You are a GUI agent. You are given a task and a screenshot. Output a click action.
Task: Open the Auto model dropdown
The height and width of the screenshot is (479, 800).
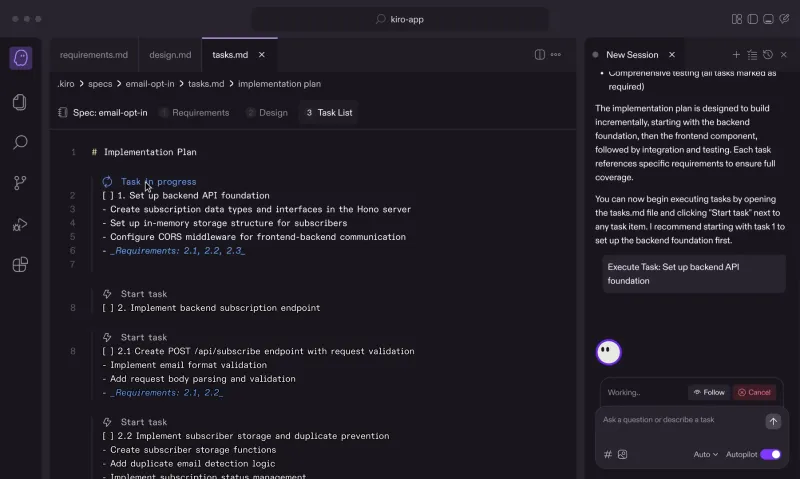point(705,454)
